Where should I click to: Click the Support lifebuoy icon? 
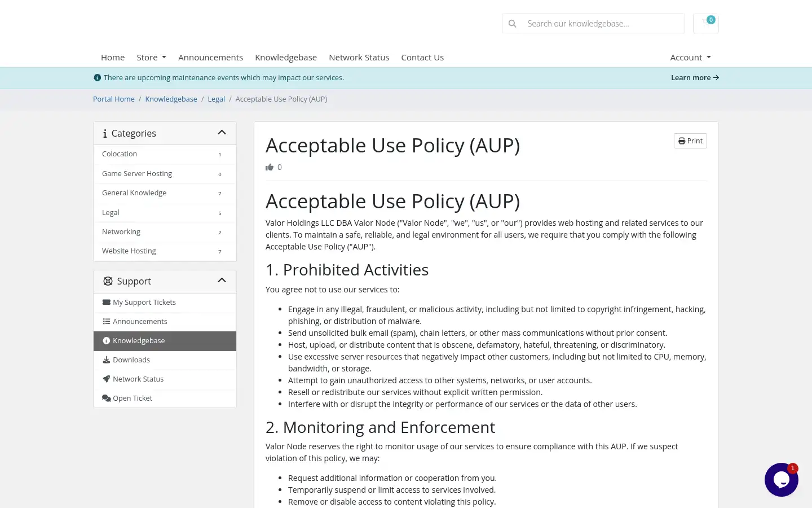point(108,281)
